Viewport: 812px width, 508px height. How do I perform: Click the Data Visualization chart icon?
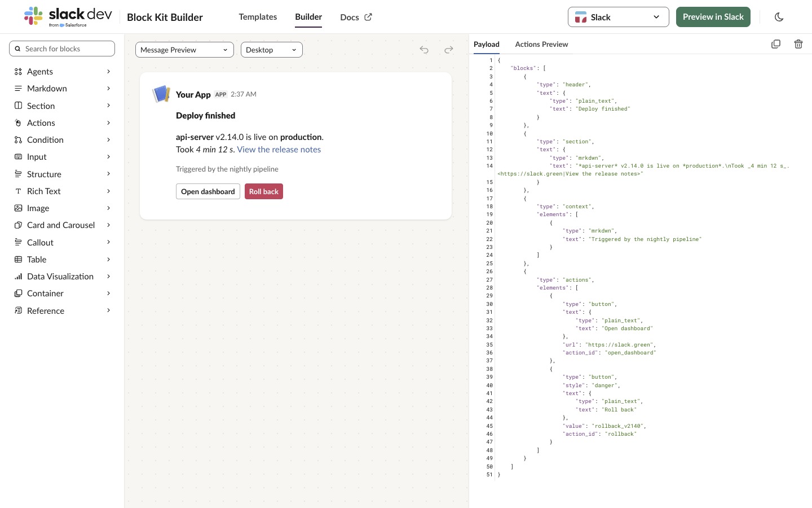18,277
